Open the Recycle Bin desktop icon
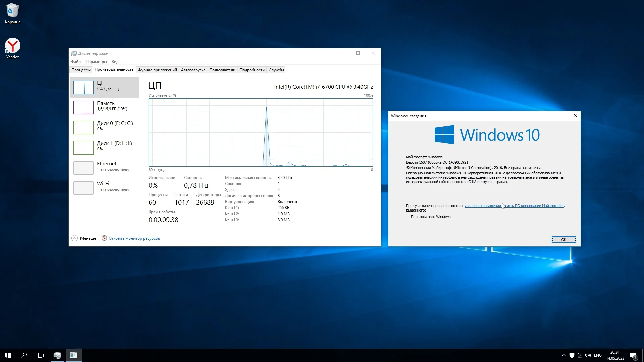644x362 pixels. (12, 13)
